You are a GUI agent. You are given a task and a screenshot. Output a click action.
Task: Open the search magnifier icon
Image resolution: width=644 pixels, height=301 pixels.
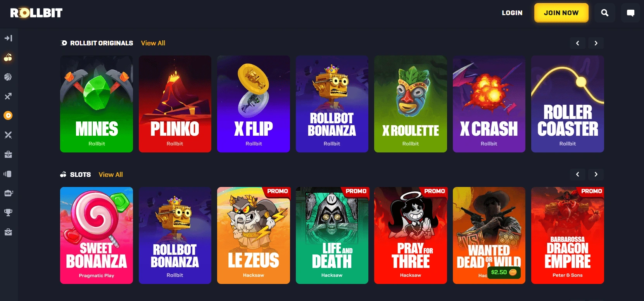605,13
